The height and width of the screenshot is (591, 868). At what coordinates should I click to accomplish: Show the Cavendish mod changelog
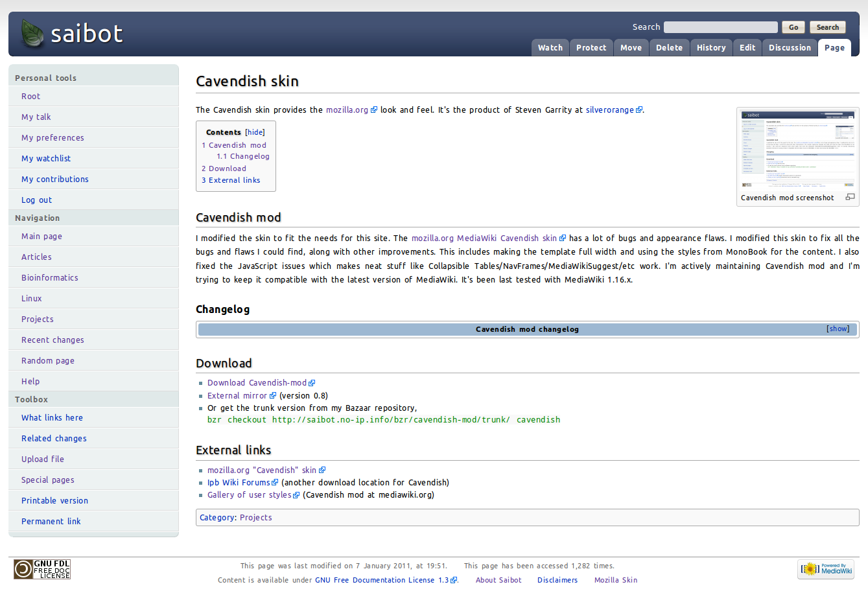(x=838, y=329)
